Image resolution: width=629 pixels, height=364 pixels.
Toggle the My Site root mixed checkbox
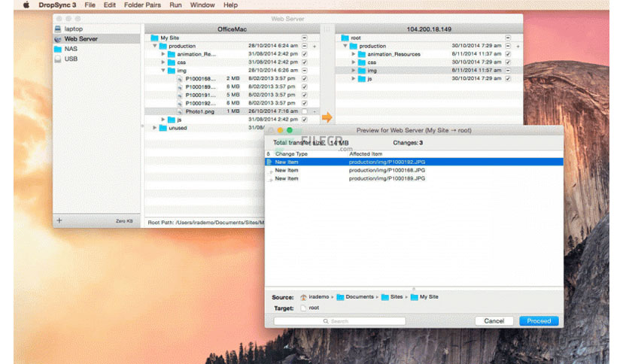(x=305, y=38)
